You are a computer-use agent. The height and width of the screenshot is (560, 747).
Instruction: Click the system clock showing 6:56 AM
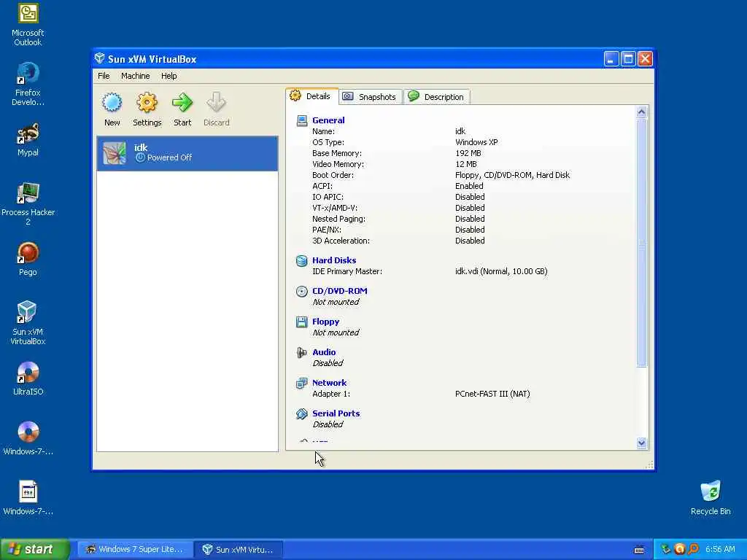(720, 549)
